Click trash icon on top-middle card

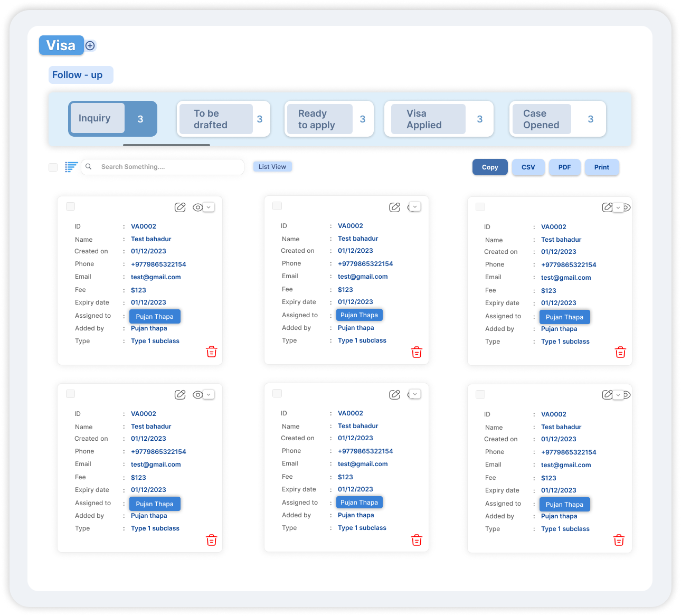[417, 352]
